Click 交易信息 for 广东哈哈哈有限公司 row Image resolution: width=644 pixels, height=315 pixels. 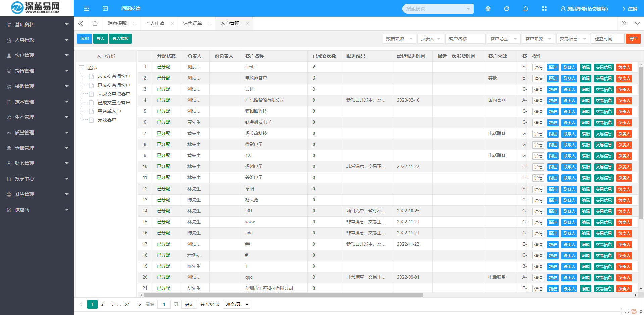coord(604,101)
